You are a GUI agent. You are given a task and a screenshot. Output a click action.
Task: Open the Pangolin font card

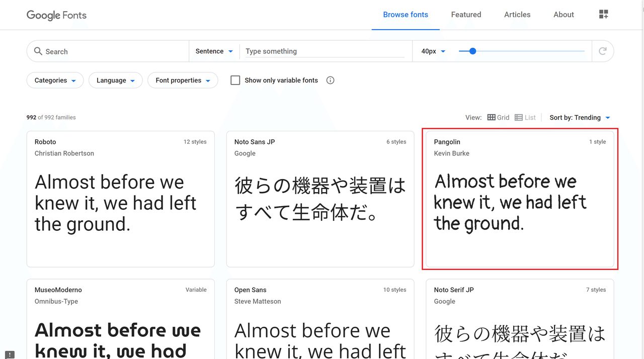tap(520, 199)
